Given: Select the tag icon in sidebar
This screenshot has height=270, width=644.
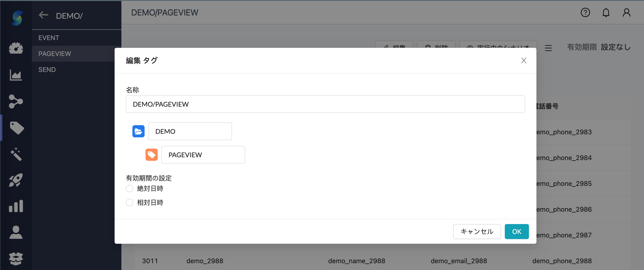Looking at the screenshot, I should pyautogui.click(x=16, y=128).
